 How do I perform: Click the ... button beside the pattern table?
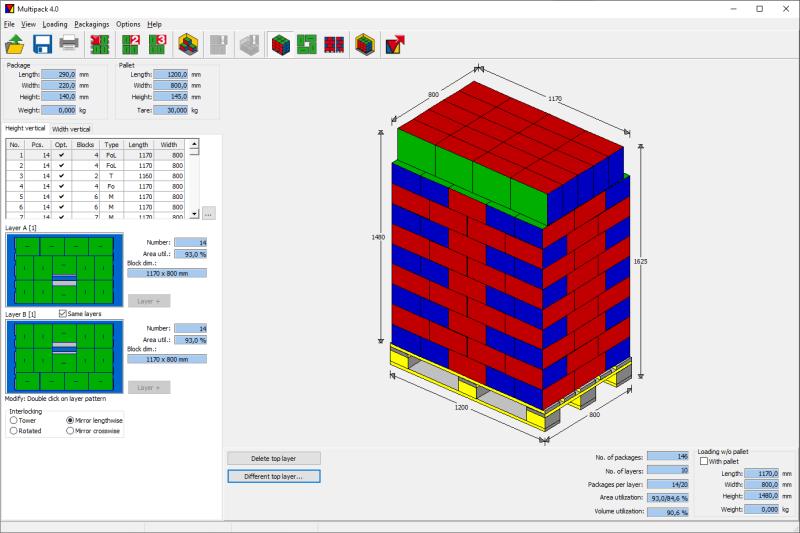[209, 214]
